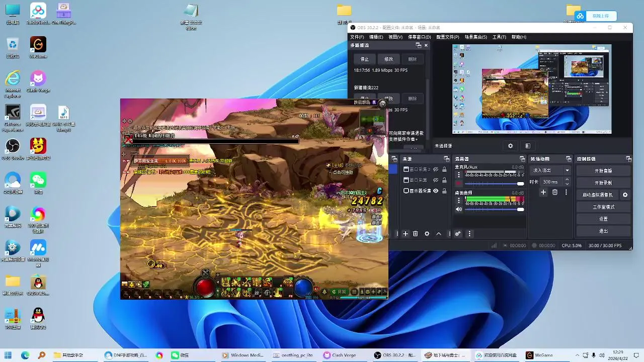Open the 淡入淡出 transition dropdown

coord(551,170)
